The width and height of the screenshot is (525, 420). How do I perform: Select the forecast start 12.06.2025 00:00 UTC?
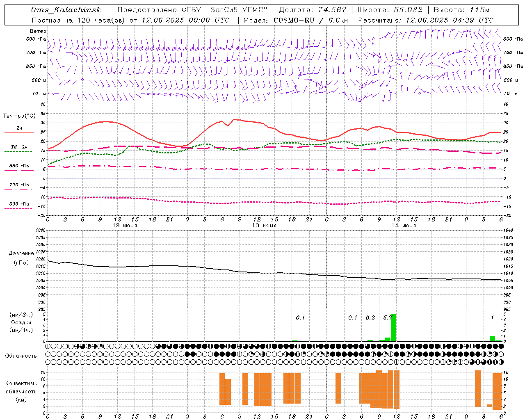pos(185,20)
